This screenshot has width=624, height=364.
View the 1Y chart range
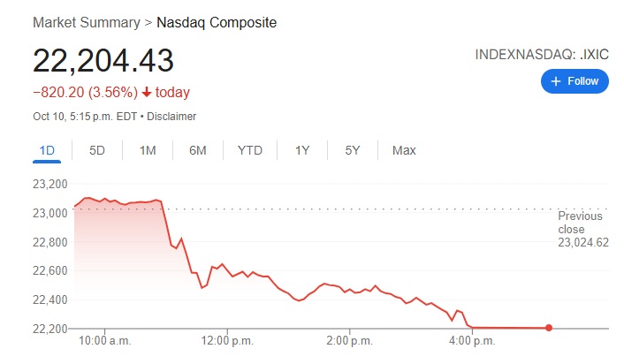point(302,150)
